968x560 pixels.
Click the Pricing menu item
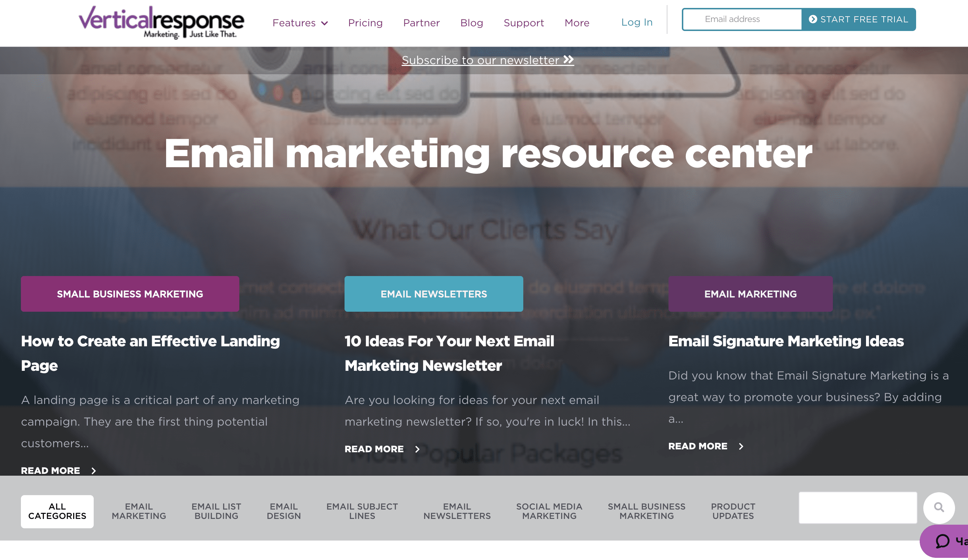(365, 23)
